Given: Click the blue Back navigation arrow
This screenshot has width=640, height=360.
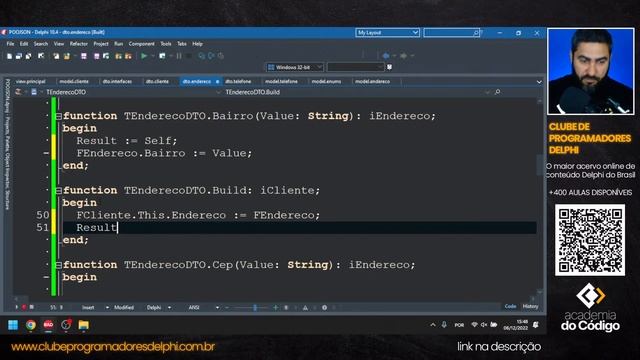Looking at the screenshot, I should coord(386,56).
